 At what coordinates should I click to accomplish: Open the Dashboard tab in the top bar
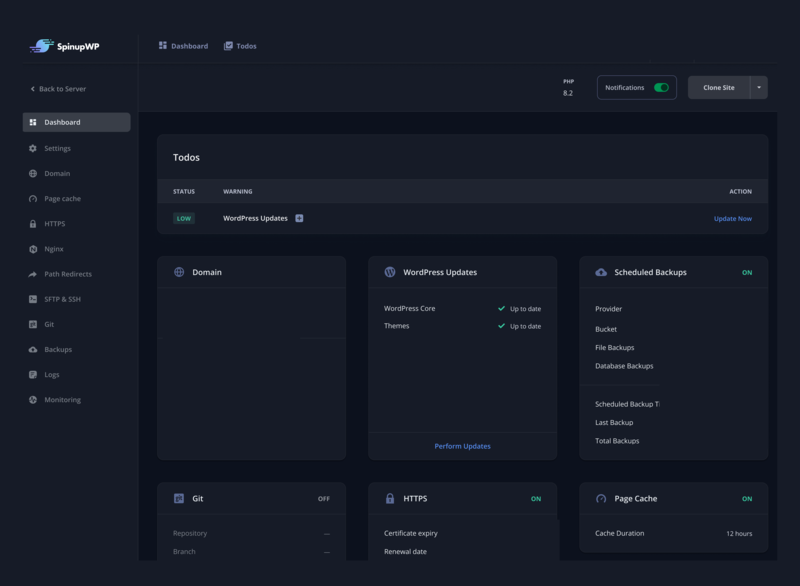tap(183, 46)
